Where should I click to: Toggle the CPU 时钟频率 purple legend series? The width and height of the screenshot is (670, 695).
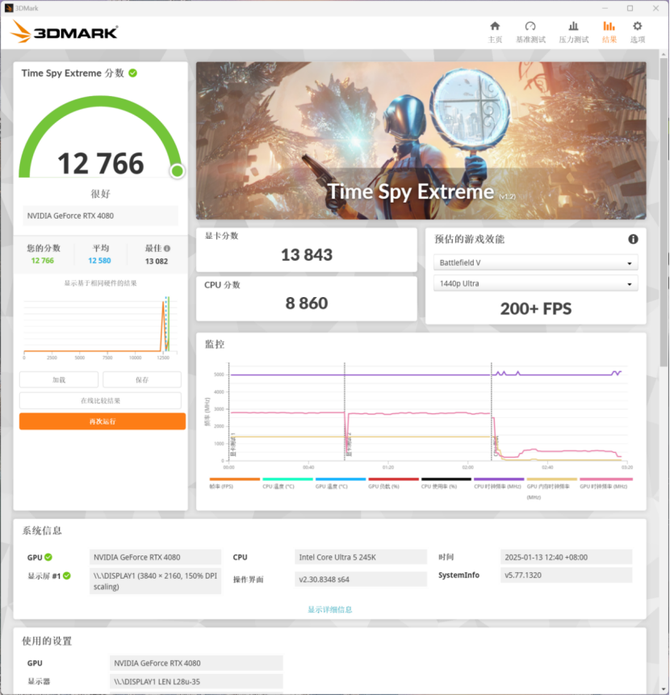click(x=499, y=483)
